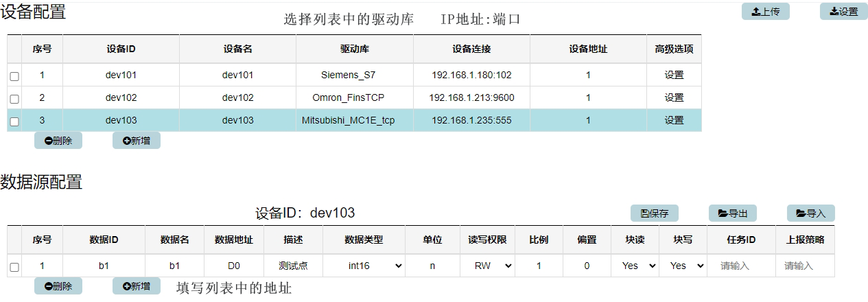Open the 块读 Yes dropdown
This screenshot has height=302, width=868.
point(639,266)
